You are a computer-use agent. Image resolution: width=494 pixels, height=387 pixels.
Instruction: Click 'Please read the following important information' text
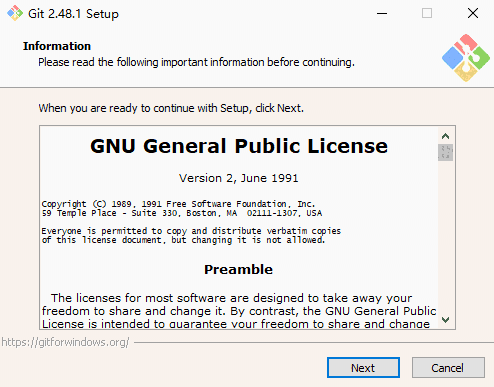(x=196, y=62)
